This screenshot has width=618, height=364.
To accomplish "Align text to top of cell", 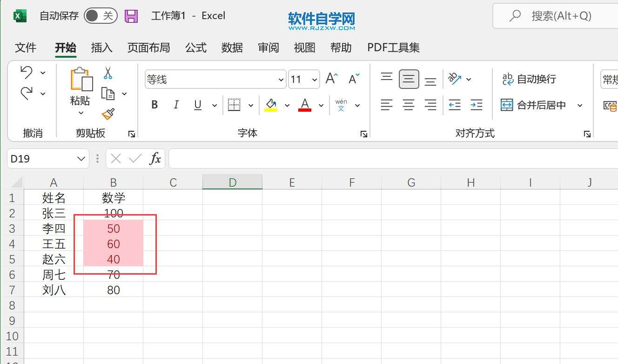I will (x=387, y=77).
